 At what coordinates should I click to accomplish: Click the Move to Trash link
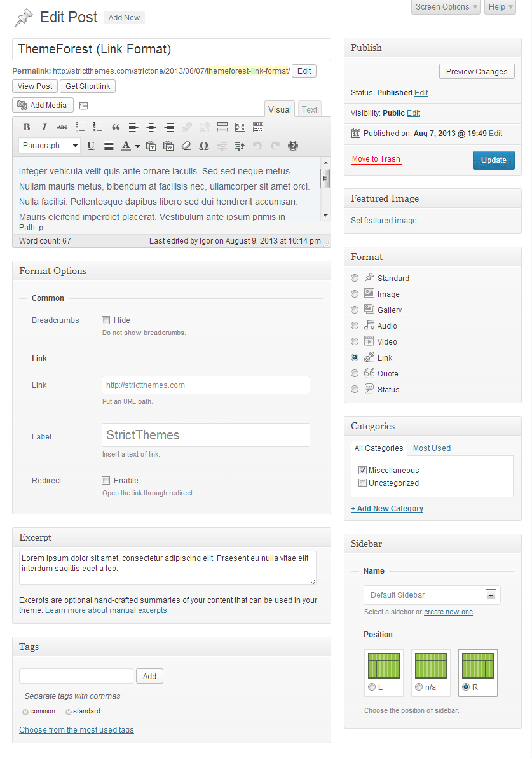coord(376,159)
